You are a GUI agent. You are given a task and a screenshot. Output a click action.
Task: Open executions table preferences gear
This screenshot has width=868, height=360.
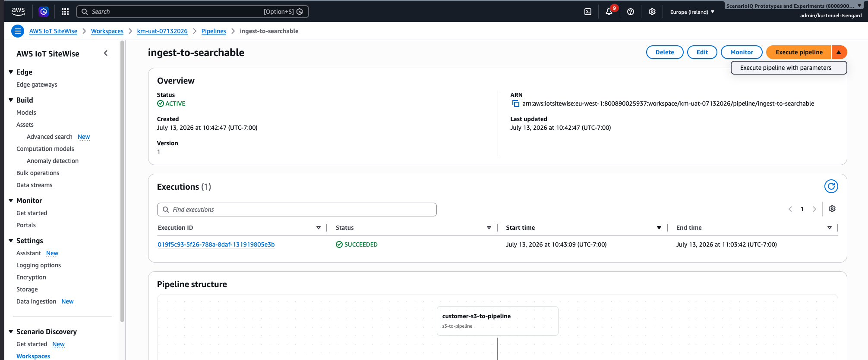pyautogui.click(x=832, y=209)
